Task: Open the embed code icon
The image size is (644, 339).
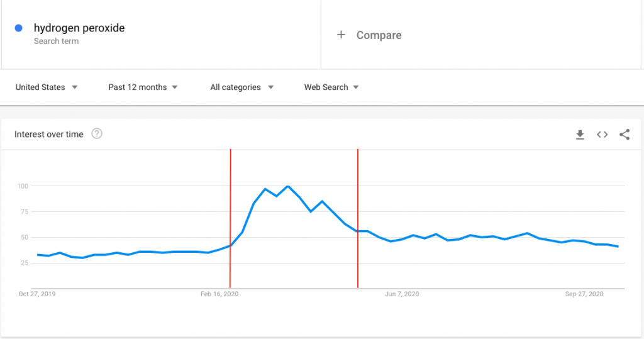Action: [602, 134]
